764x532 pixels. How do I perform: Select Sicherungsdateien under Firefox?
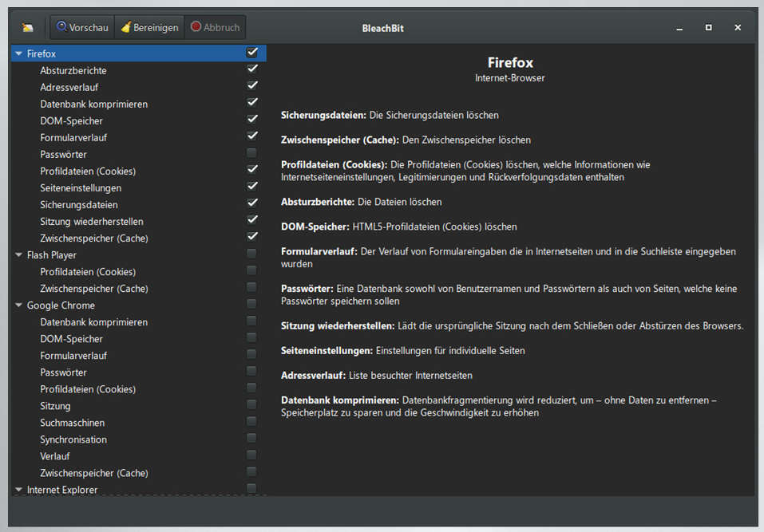[78, 204]
